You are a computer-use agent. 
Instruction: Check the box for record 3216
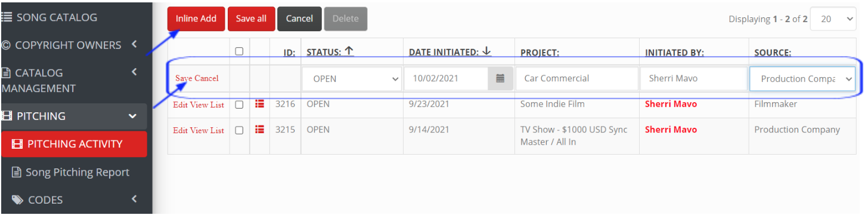point(239,105)
